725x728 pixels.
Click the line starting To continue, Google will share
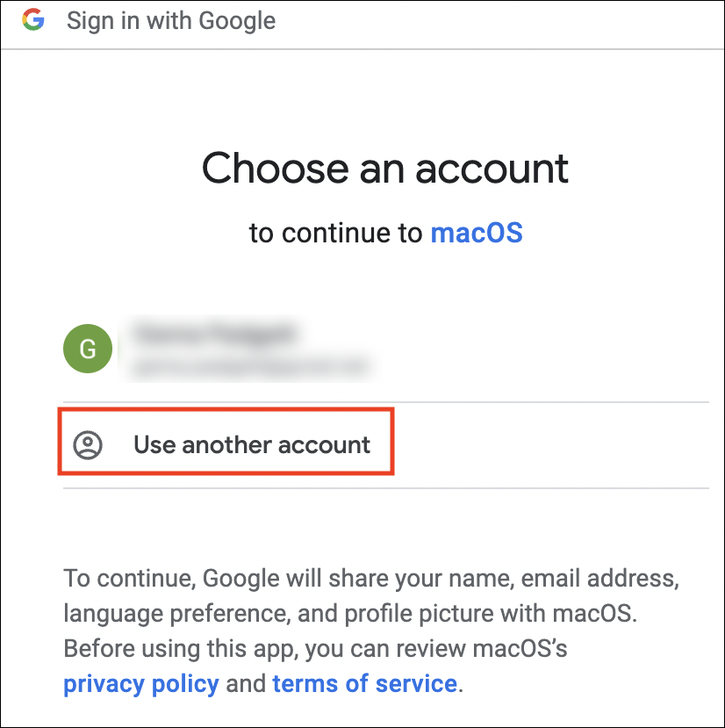coord(371,579)
